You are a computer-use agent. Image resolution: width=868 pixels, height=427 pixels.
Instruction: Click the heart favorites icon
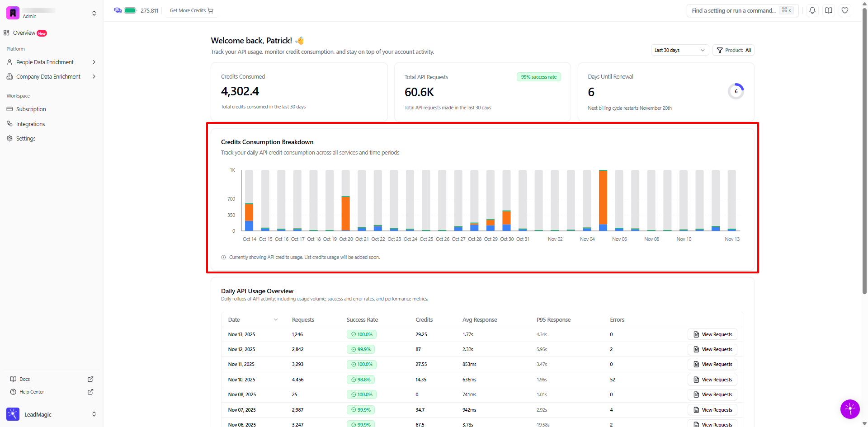point(845,10)
